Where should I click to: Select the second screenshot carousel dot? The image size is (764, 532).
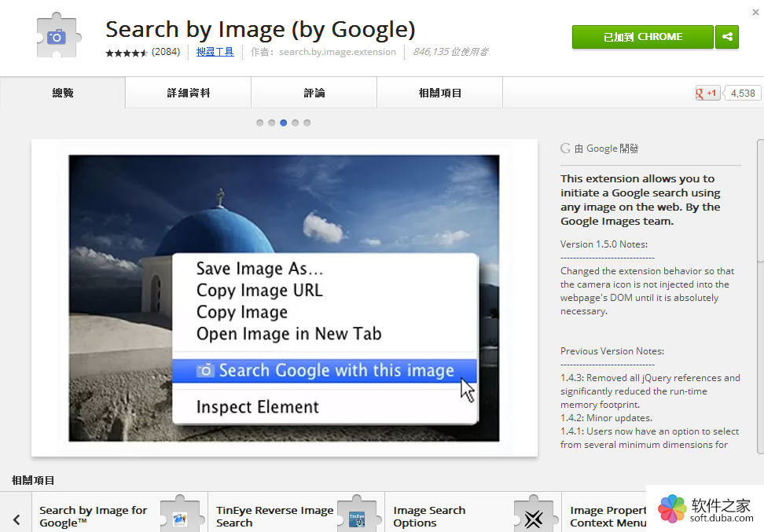(x=271, y=123)
